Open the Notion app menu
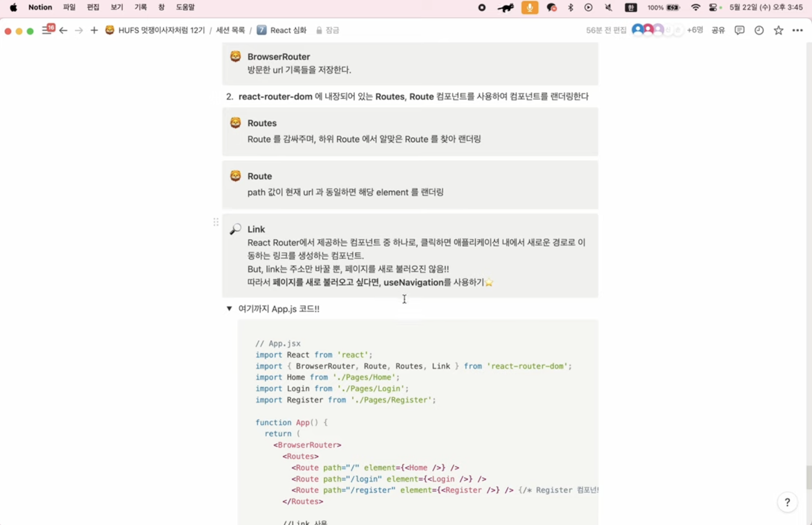812x525 pixels. click(40, 7)
